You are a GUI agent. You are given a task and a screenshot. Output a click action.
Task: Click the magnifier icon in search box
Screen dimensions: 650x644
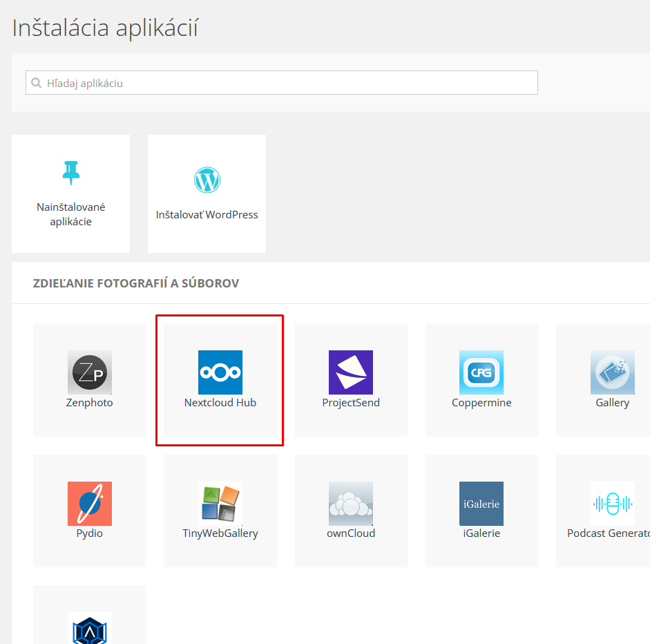click(x=37, y=83)
